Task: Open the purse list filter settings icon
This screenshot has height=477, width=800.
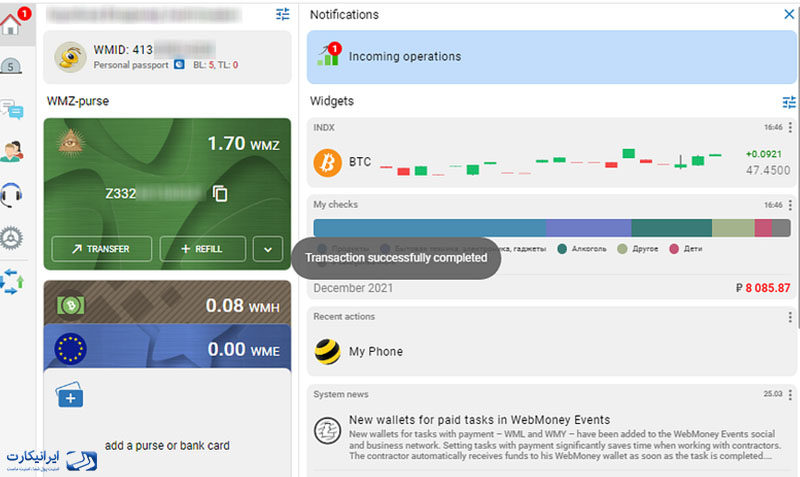Action: coord(282,14)
